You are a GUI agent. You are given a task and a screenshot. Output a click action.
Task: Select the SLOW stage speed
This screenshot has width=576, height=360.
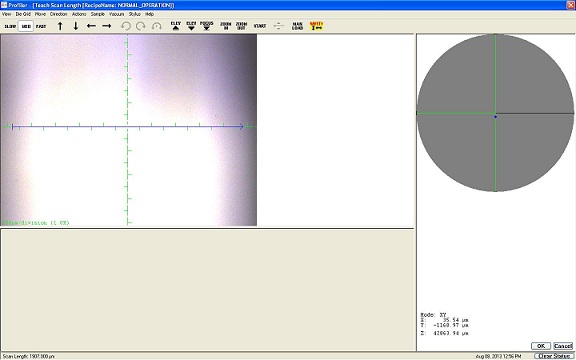tap(10, 26)
